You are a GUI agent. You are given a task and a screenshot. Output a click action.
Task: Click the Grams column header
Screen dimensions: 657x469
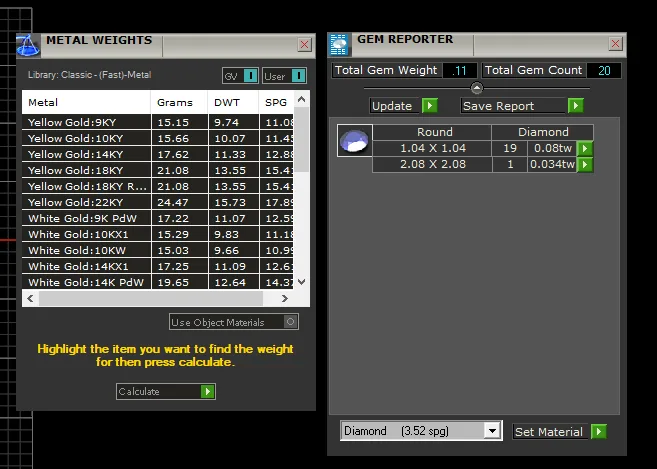(179, 102)
